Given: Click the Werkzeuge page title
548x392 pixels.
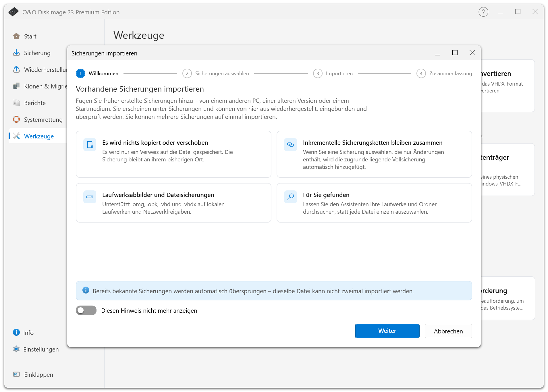Looking at the screenshot, I should (139, 35).
